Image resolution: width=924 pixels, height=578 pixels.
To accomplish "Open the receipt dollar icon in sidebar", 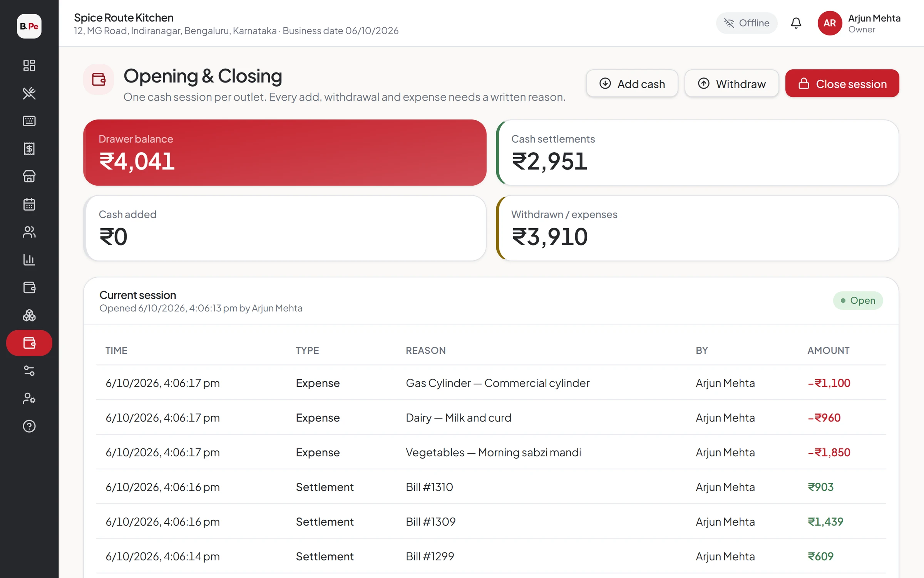I will (29, 149).
